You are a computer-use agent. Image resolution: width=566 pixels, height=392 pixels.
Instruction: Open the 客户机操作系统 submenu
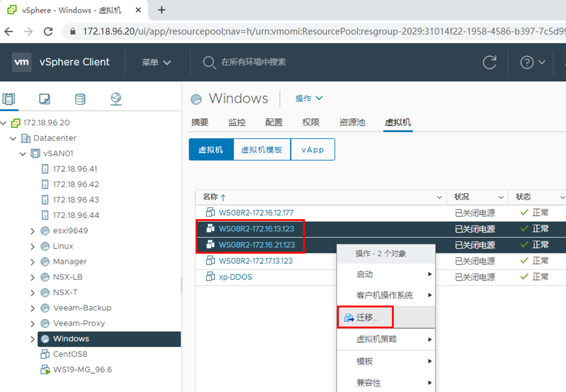point(386,295)
